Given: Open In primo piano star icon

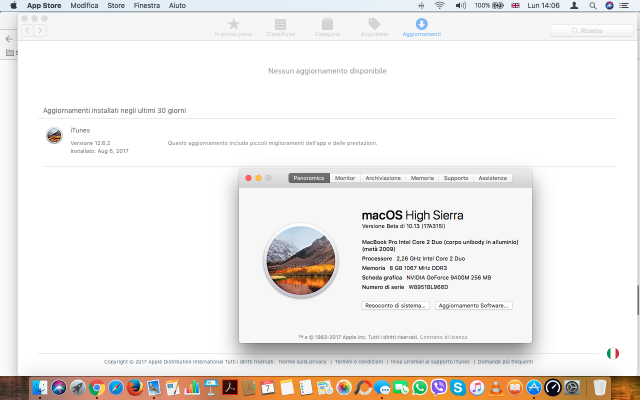Looking at the screenshot, I should click(x=233, y=27).
